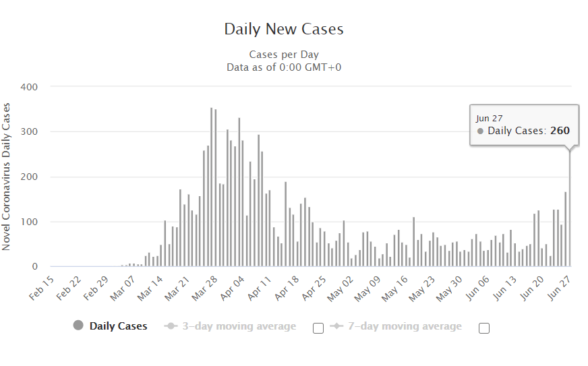The width and height of the screenshot is (588, 366).
Task: Enable the 3-day moving average checkbox
Action: coord(318,328)
